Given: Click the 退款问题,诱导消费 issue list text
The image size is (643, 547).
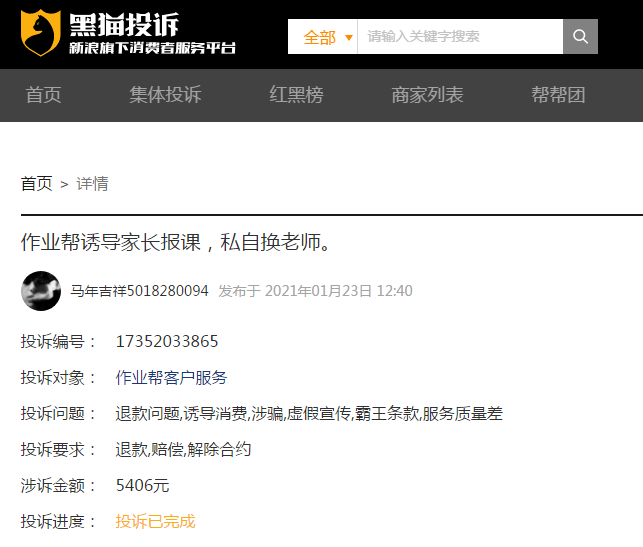Looking at the screenshot, I should tap(309, 413).
